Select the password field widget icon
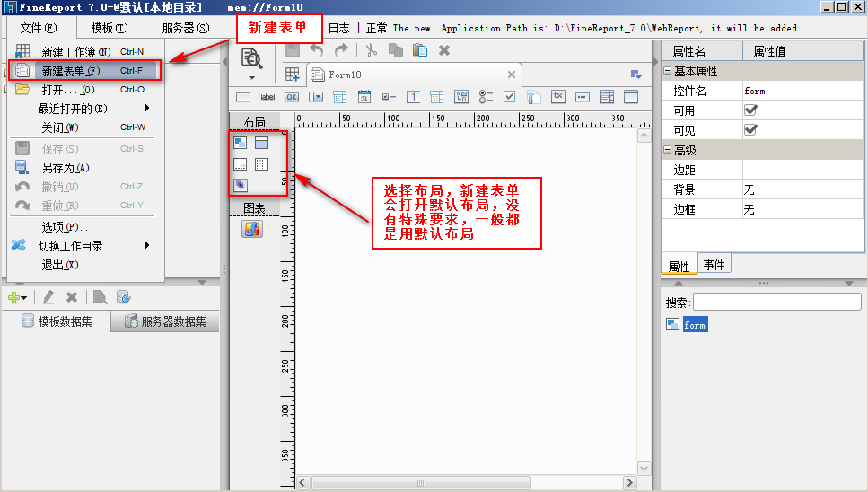 pos(583,97)
